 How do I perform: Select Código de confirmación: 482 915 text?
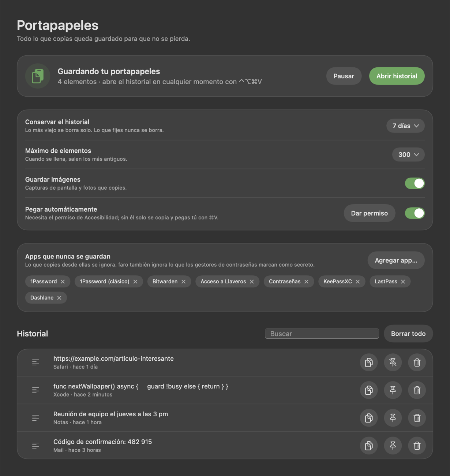[x=103, y=442]
